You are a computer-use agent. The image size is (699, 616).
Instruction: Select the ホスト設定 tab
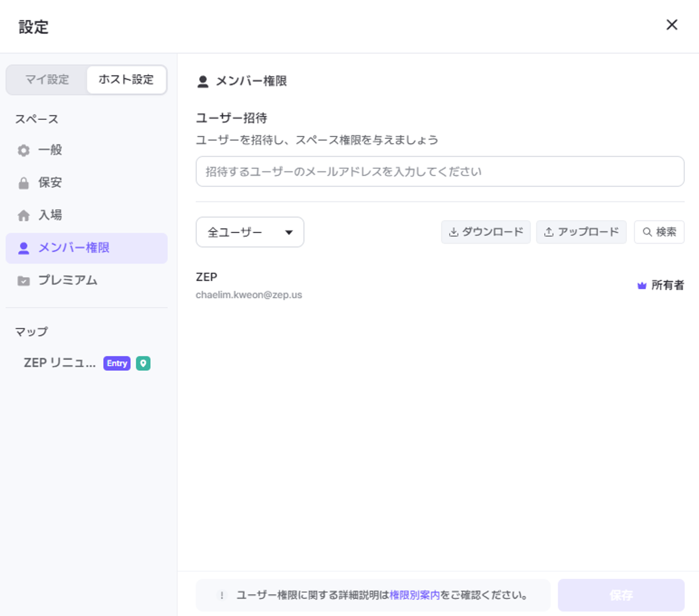pyautogui.click(x=126, y=79)
